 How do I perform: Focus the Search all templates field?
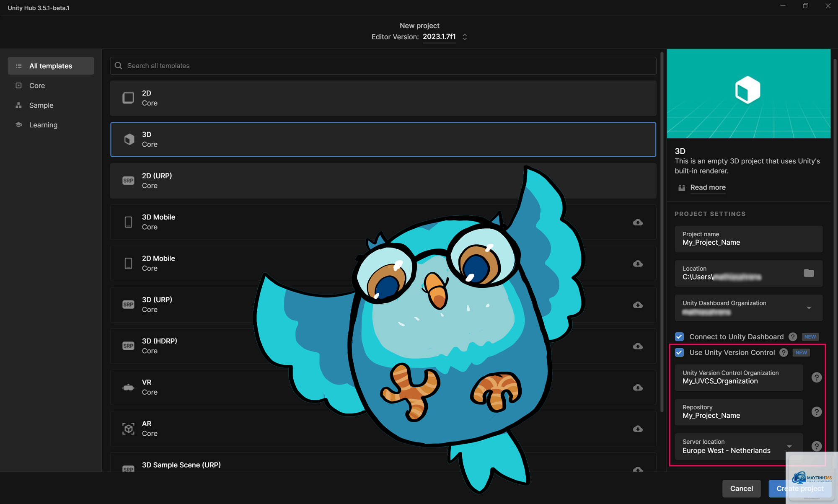coord(383,66)
